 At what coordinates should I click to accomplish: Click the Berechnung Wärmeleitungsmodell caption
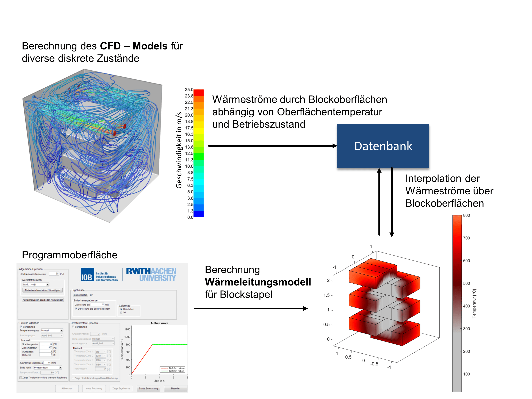tap(258, 282)
